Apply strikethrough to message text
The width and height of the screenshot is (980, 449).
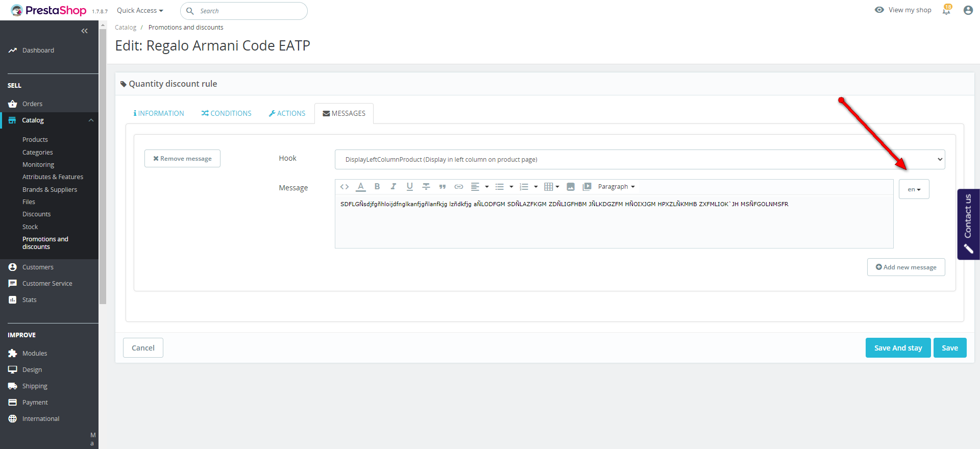[426, 187]
